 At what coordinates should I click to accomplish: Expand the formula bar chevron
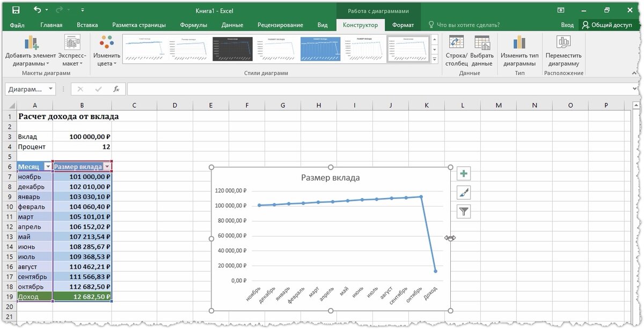tap(634, 89)
